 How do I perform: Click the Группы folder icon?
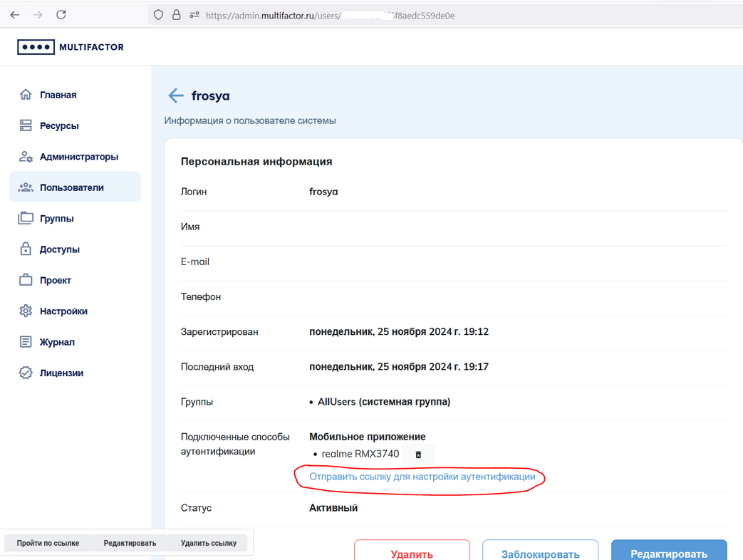(x=26, y=219)
